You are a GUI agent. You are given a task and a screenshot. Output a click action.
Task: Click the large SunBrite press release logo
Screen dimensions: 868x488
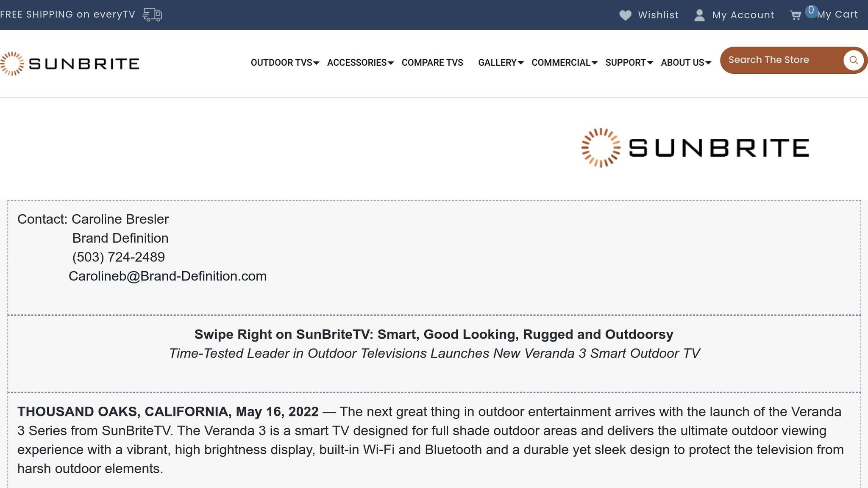coord(695,148)
